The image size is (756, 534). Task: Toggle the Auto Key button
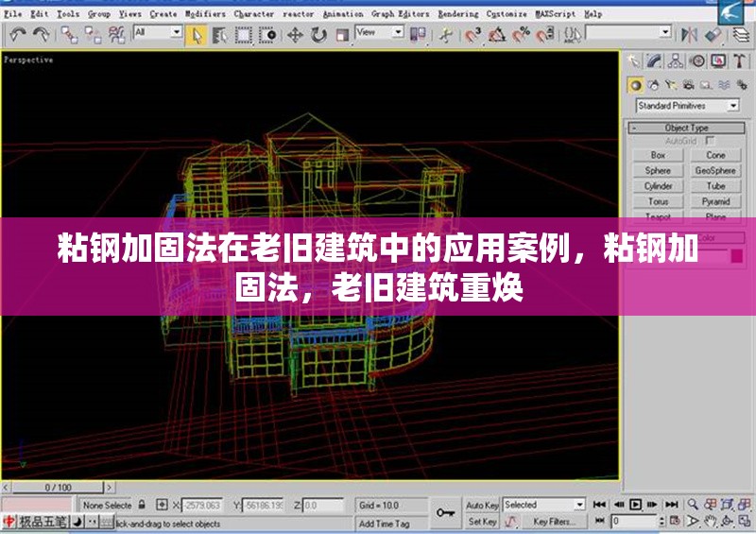[x=482, y=505]
